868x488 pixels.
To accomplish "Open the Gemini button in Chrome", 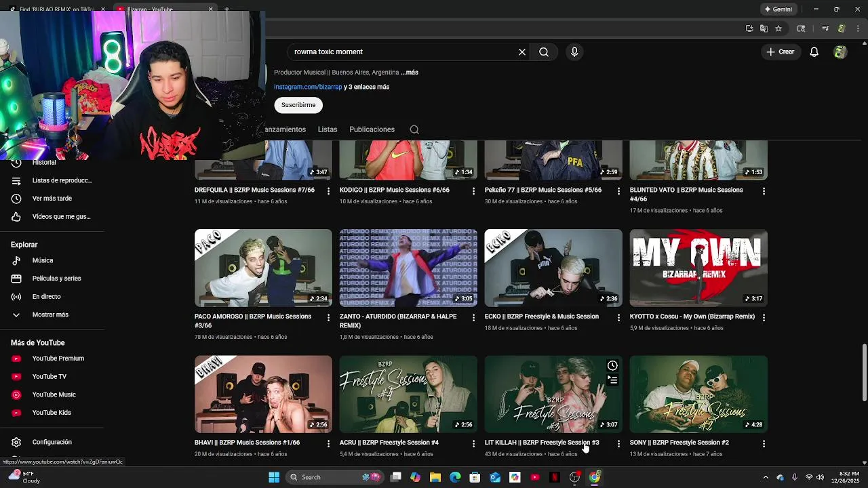I will (x=778, y=9).
